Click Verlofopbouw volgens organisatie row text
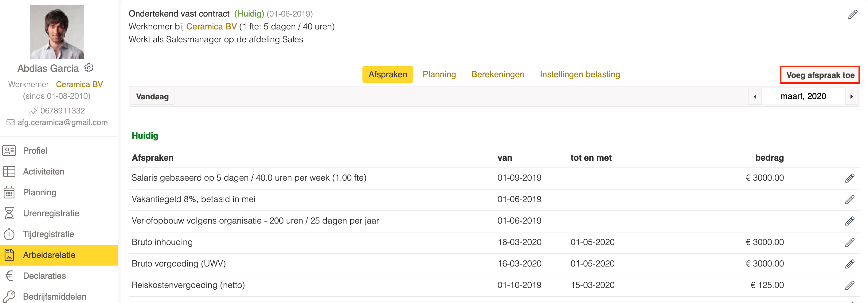 (x=256, y=221)
